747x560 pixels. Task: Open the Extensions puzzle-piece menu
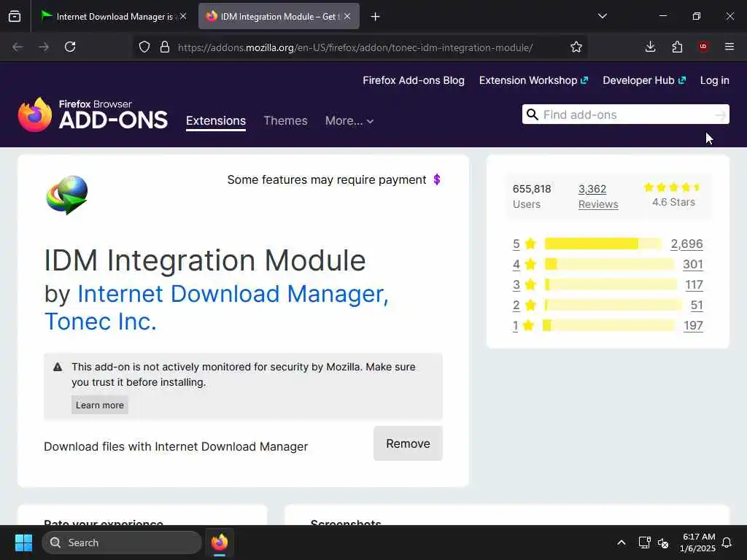(x=677, y=47)
